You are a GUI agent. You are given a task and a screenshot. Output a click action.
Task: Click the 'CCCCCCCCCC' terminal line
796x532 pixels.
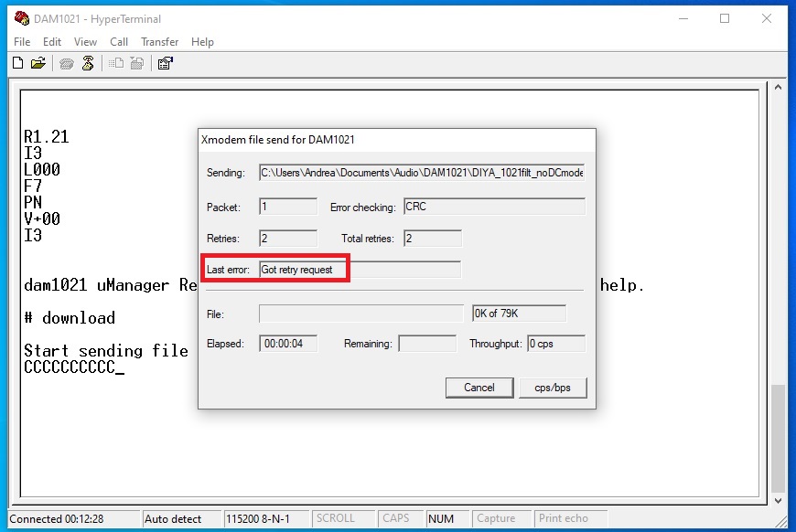70,367
